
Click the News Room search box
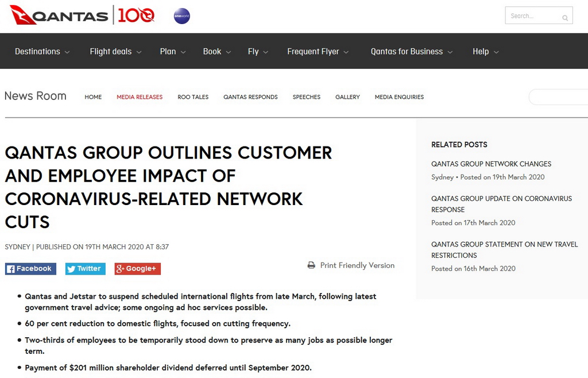pos(558,97)
